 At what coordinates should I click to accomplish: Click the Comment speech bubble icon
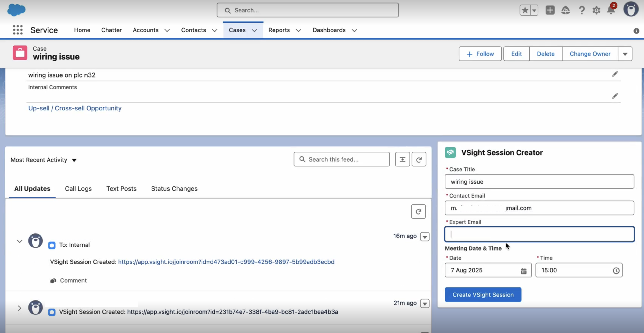pos(53,281)
